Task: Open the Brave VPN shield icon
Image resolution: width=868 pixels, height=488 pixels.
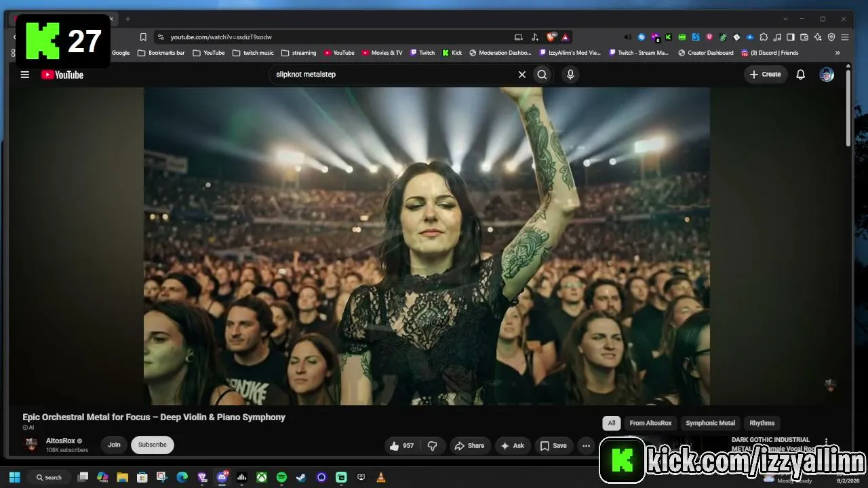Action: point(831,37)
